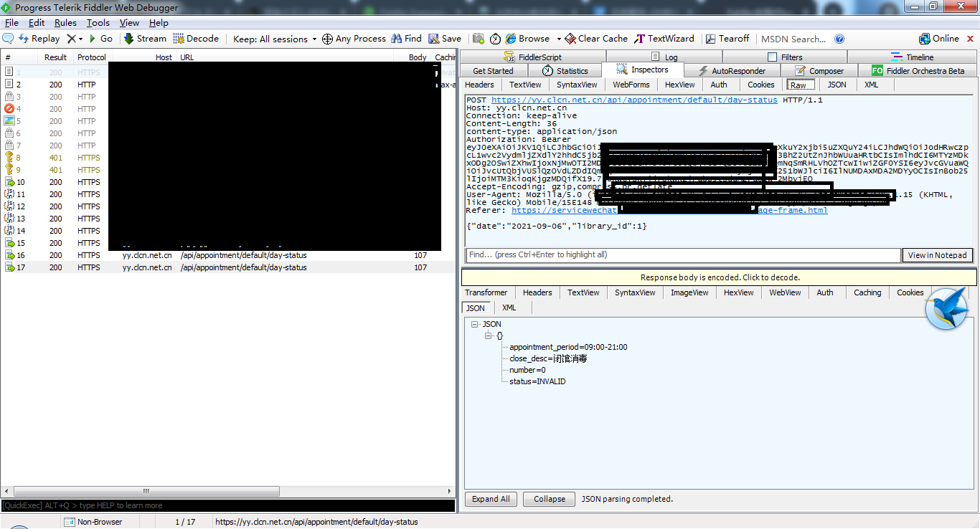The height and width of the screenshot is (529, 980).
Task: Select request Cookies inspector tab
Action: 761,85
